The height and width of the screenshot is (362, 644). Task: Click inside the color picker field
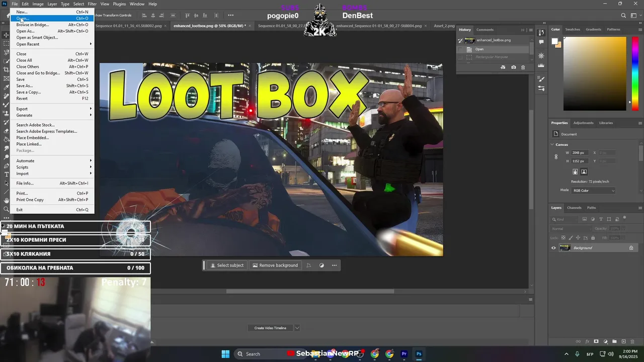click(595, 73)
